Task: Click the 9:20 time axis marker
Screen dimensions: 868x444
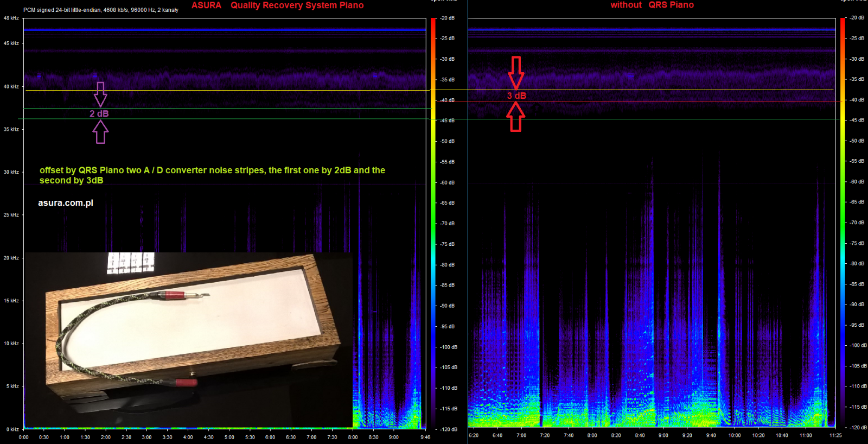Action: pos(687,435)
